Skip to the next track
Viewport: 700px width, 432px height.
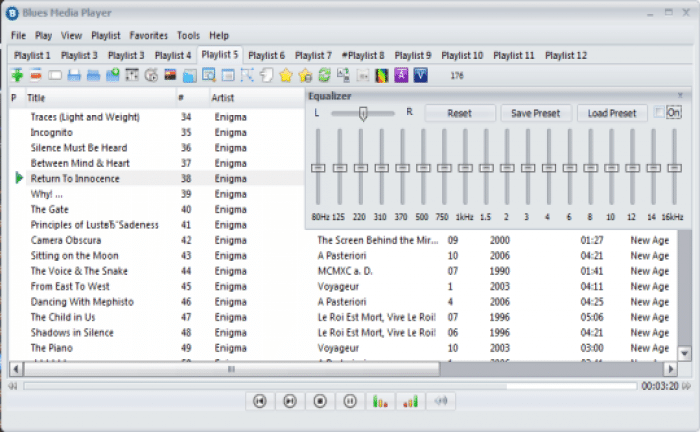pyautogui.click(x=290, y=401)
